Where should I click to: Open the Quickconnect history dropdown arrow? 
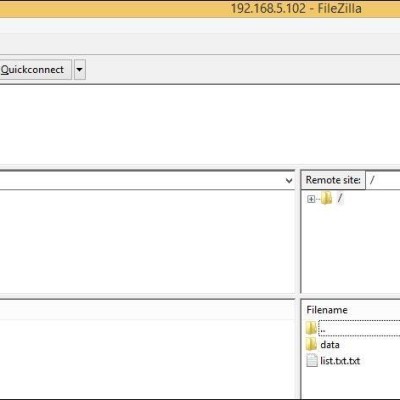pos(80,70)
